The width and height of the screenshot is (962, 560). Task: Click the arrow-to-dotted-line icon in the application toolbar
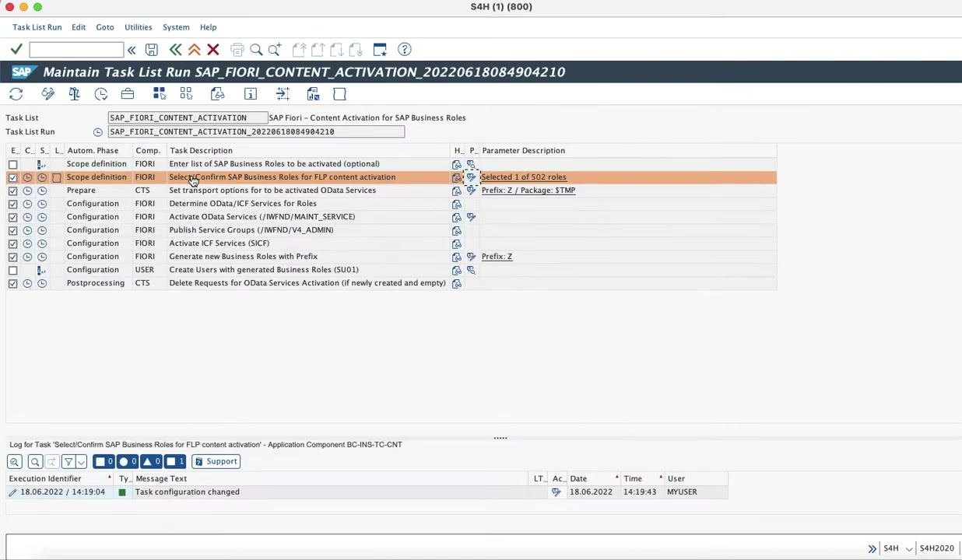[x=283, y=94]
